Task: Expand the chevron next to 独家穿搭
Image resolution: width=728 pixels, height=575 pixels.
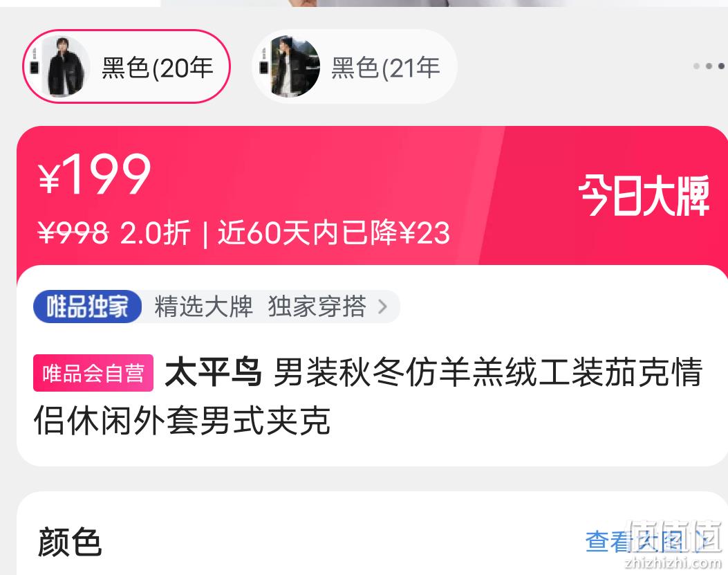Action: pos(382,307)
